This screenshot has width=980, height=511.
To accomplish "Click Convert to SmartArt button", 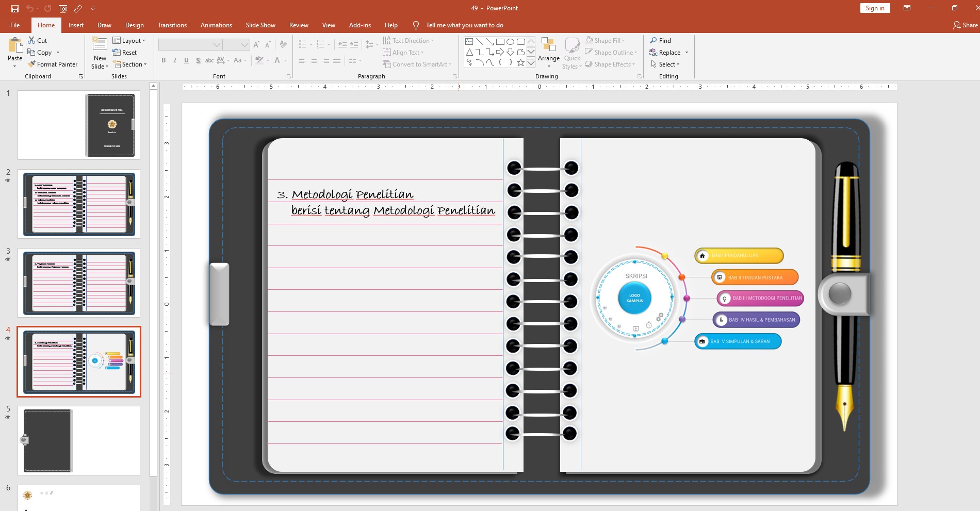I will tap(417, 64).
